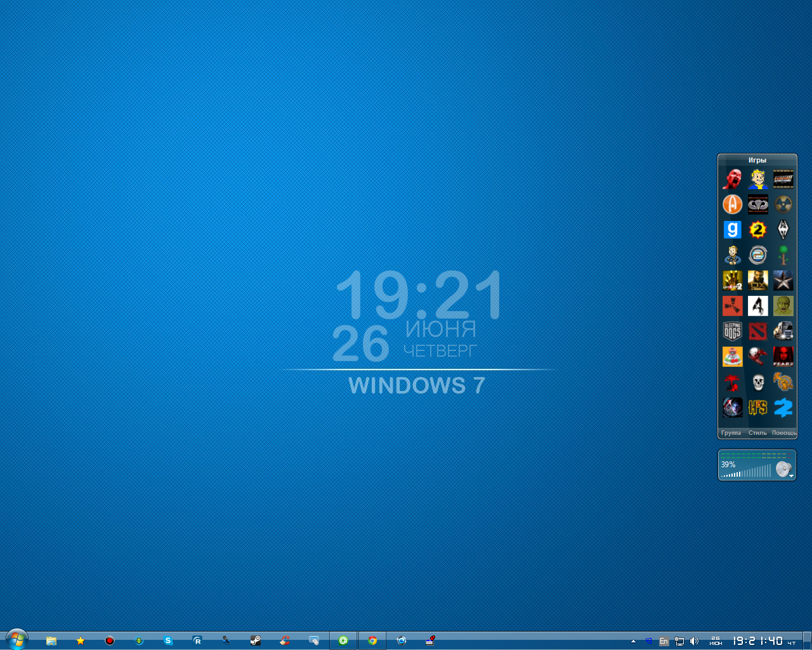This screenshot has width=812, height=650.
Task: Open the Помощь menu in games panel
Action: pyautogui.click(x=784, y=433)
